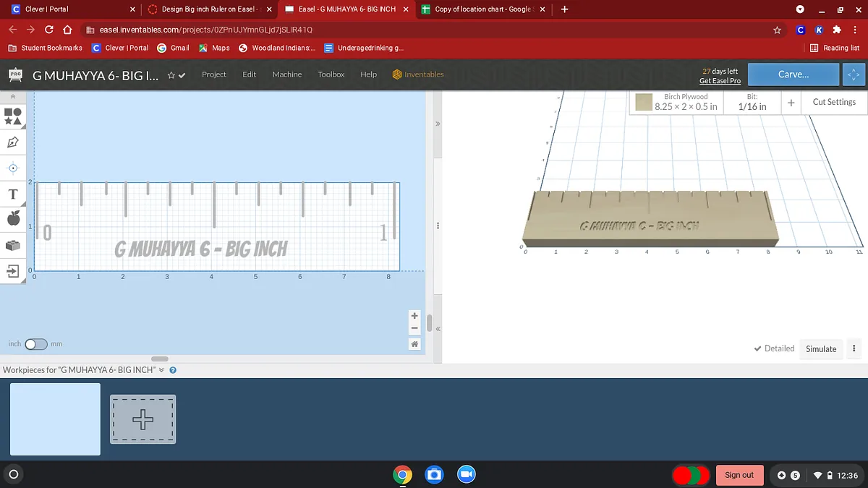This screenshot has height=488, width=868.
Task: Click the Import file icon
Action: [x=12, y=271]
